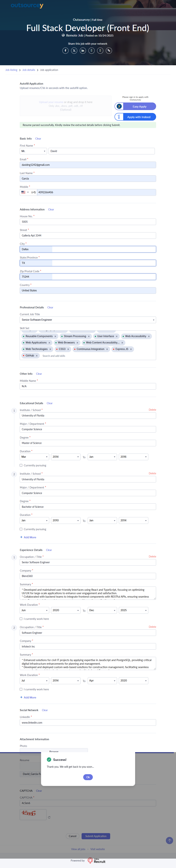
Task: Click the Apply with Indeed button
Action: 135,117
